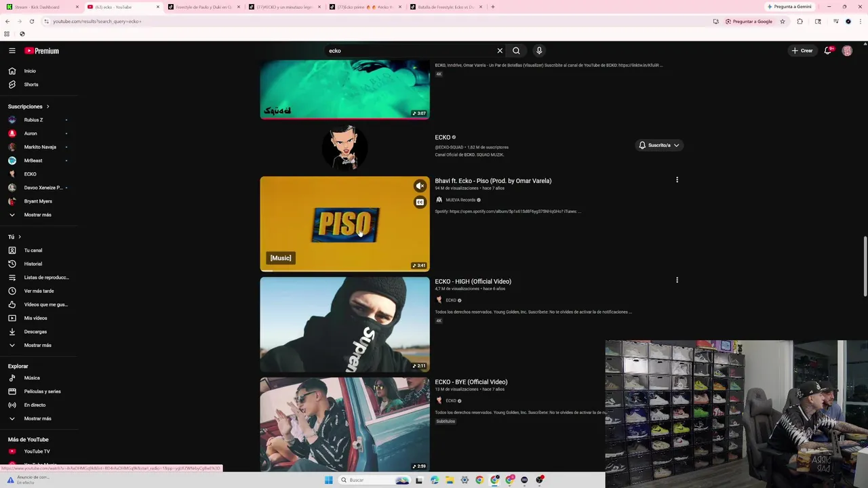Click the magnifier search button
868x488 pixels.
pos(516,51)
